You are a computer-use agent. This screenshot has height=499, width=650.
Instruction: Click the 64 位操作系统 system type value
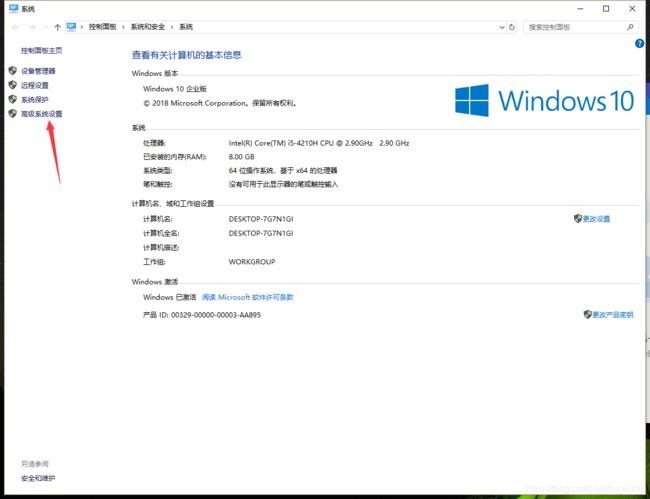coord(283,170)
